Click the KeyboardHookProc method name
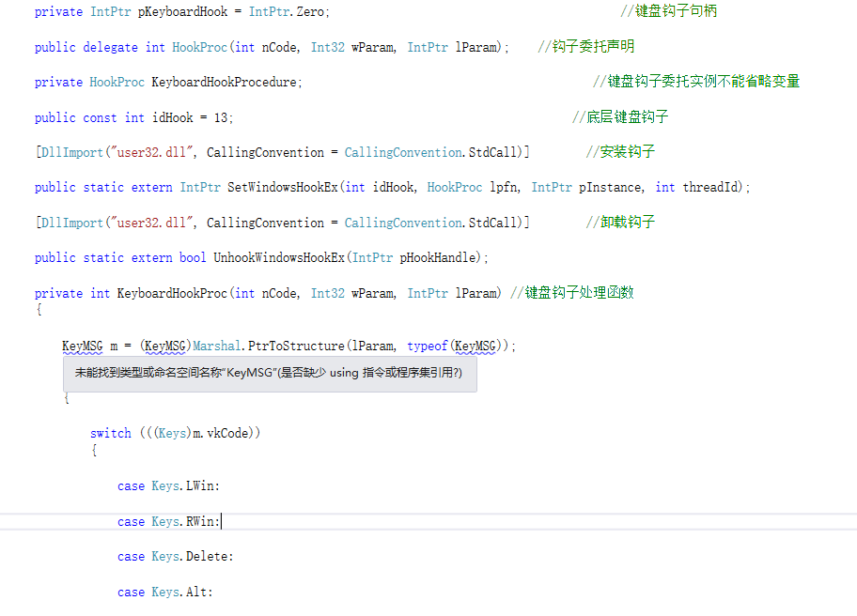This screenshot has height=616, width=857. [172, 293]
